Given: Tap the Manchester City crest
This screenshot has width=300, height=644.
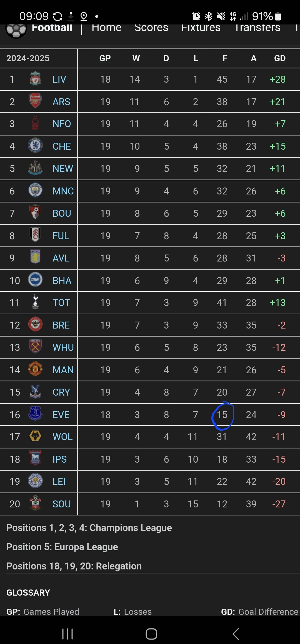Looking at the screenshot, I should point(35,191).
